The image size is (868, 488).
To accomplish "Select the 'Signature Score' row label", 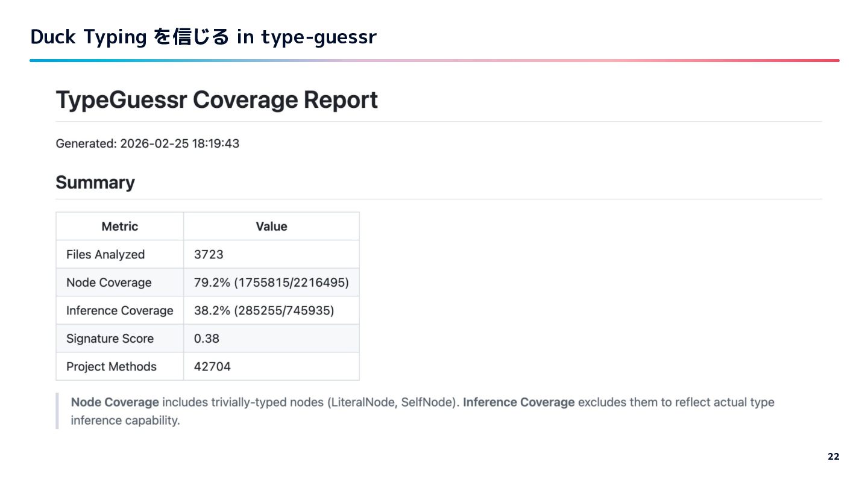I will point(110,339).
